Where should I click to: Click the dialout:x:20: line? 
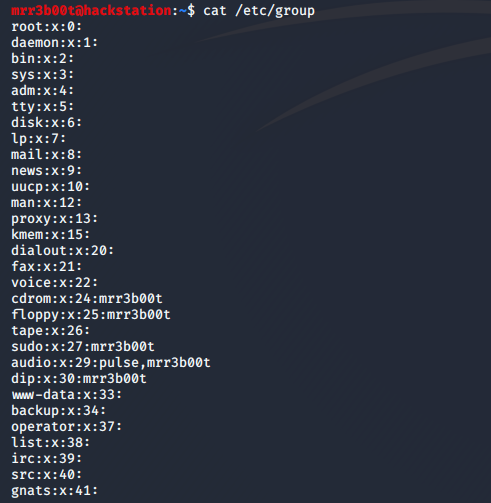[63, 251]
